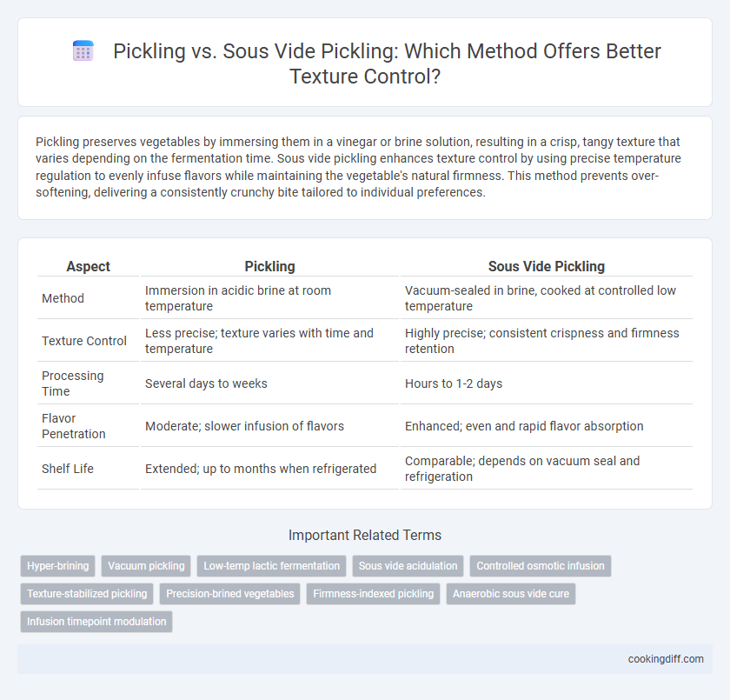Click the Sous vide acidulation tag
Image resolution: width=730 pixels, height=700 pixels.
click(408, 566)
